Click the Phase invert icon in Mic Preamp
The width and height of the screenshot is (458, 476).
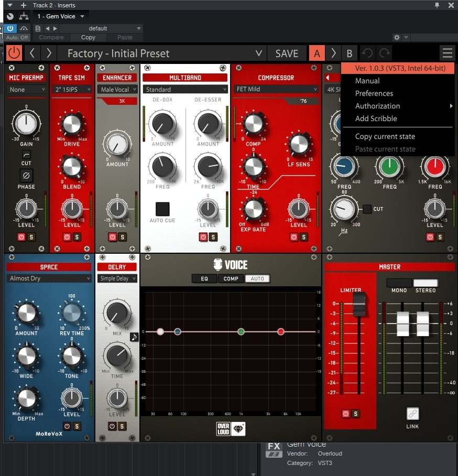26,176
